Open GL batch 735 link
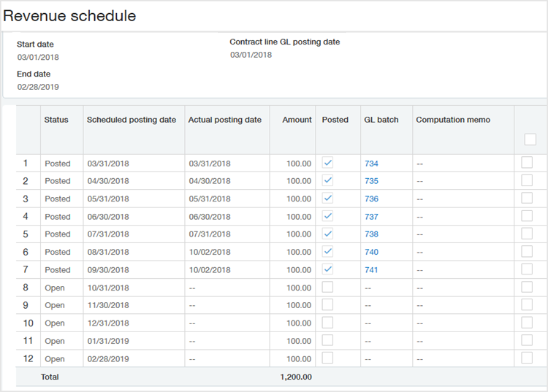The height and width of the screenshot is (392, 548). pyautogui.click(x=371, y=181)
